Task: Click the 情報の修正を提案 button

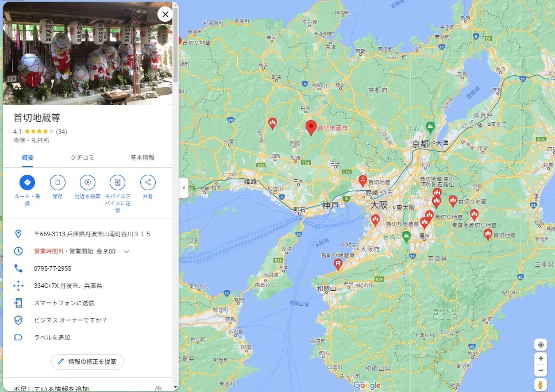Action: pyautogui.click(x=88, y=362)
